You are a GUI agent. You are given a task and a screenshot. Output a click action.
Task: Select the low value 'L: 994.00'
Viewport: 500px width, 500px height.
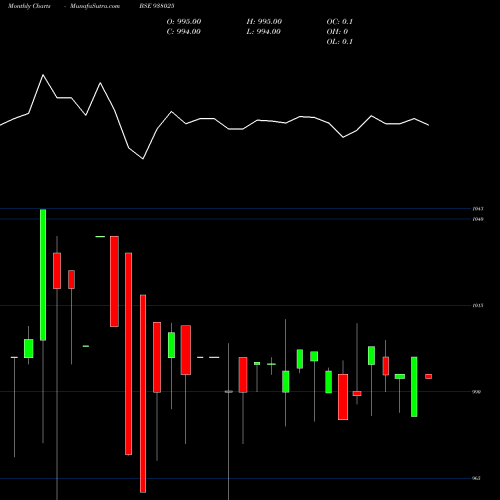pos(264,32)
